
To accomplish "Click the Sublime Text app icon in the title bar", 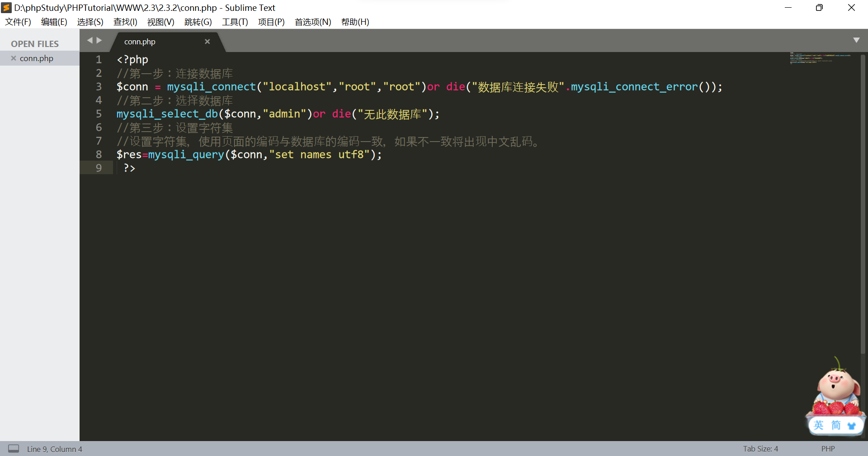I will (x=6, y=8).
